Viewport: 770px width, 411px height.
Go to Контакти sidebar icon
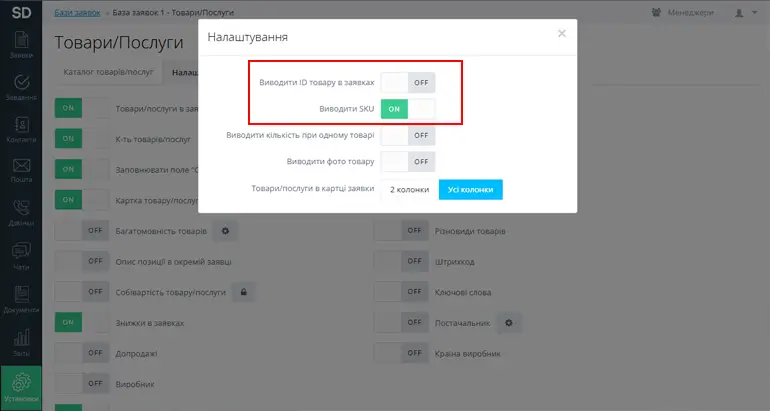[x=21, y=130]
